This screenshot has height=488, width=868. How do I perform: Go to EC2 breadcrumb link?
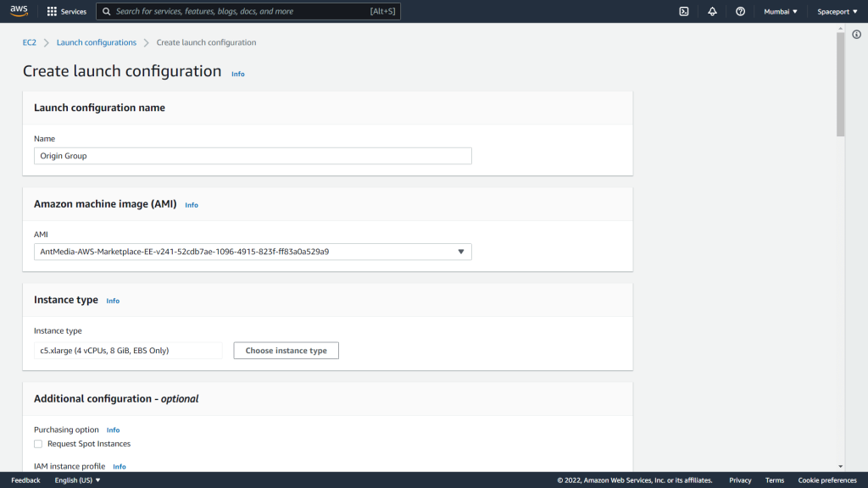pyautogui.click(x=30, y=42)
